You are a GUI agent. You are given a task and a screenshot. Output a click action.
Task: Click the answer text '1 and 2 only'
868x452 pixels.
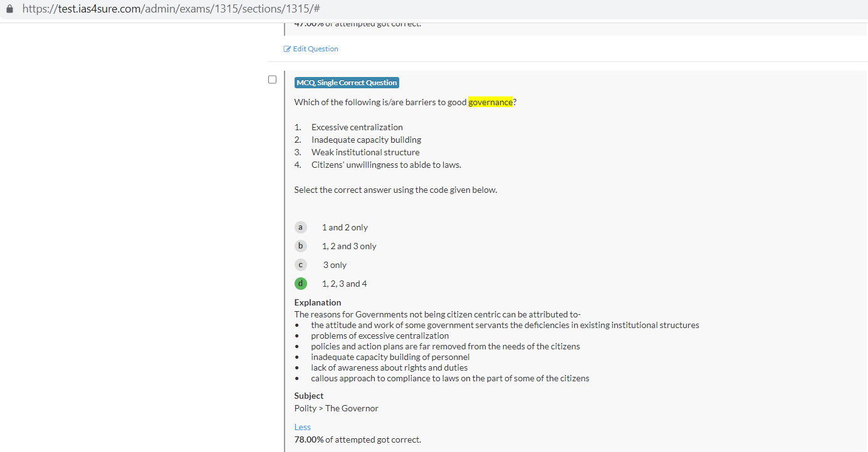[345, 227]
